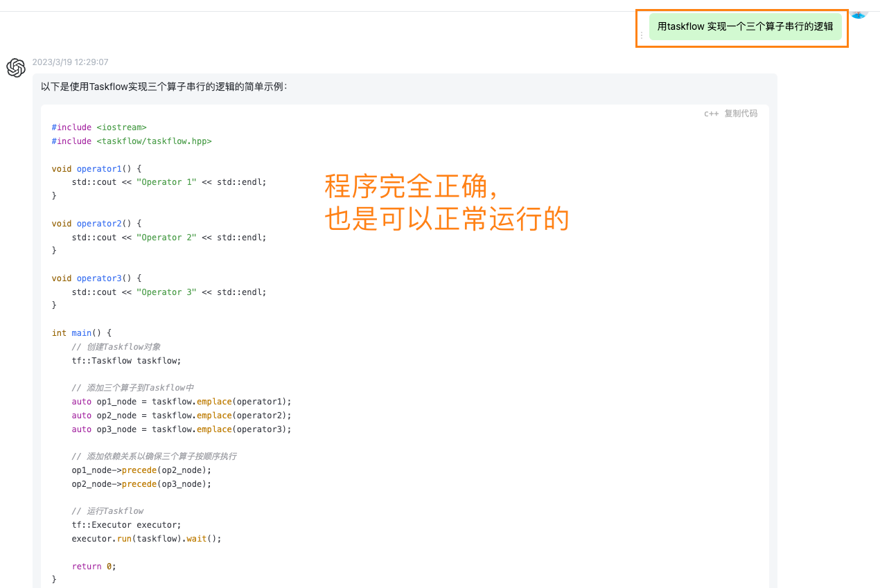Click the auto op2_node emplace line
The image size is (880, 588).
pyautogui.click(x=182, y=416)
